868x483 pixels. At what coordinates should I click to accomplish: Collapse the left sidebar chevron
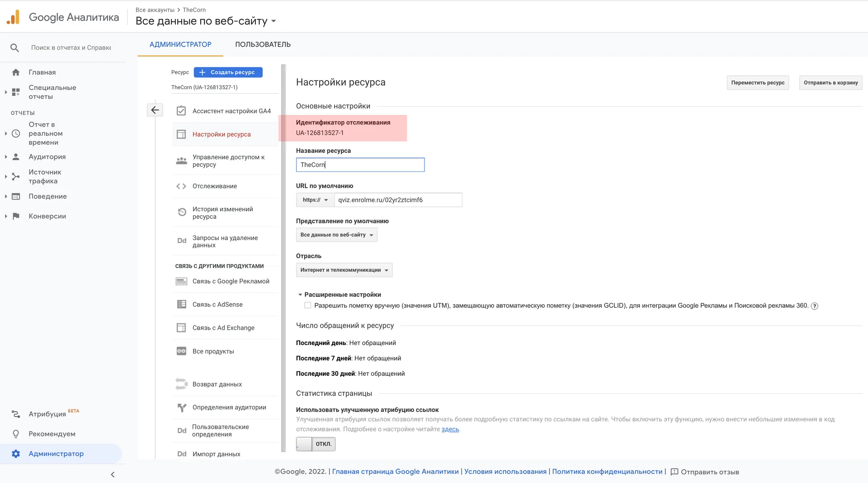point(113,474)
